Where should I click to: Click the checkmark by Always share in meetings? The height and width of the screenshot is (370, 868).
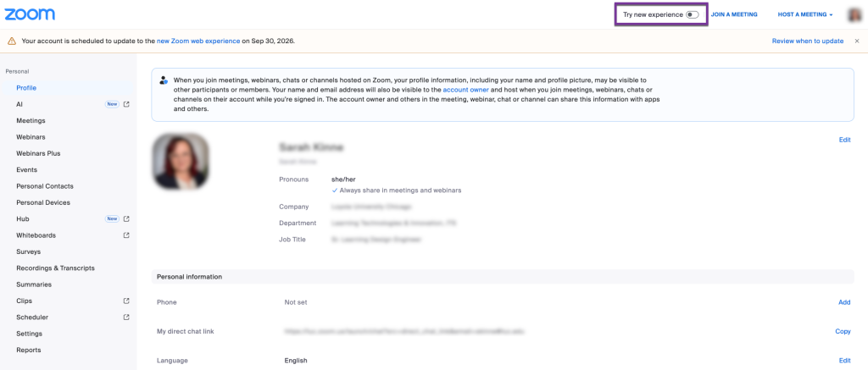point(335,191)
